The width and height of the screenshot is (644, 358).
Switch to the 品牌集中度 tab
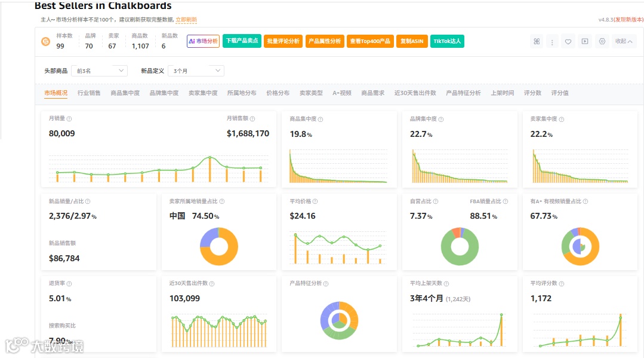coord(164,93)
